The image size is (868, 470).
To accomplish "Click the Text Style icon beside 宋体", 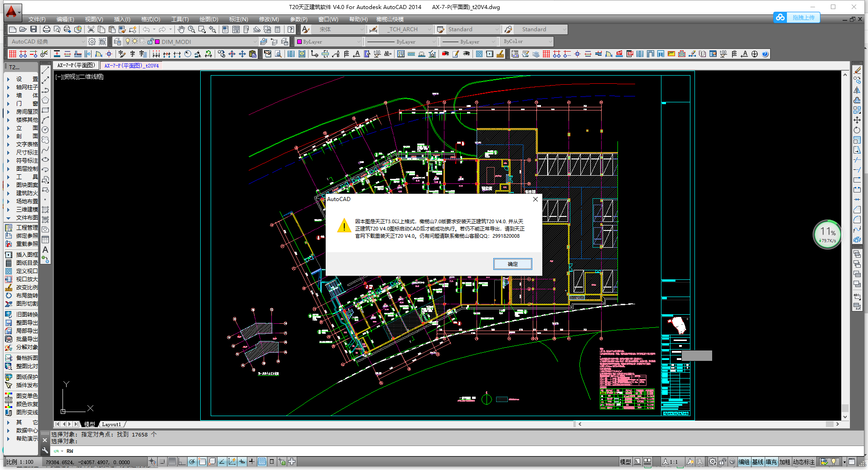I will point(306,29).
